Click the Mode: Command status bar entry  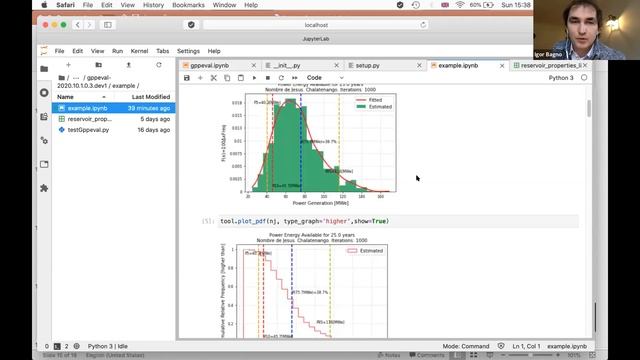466,346
